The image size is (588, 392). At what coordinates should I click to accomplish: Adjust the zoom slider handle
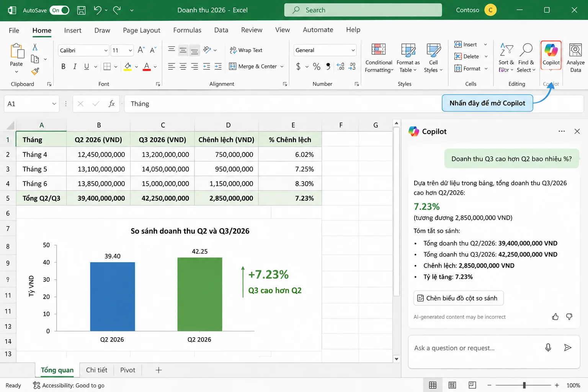(524, 385)
